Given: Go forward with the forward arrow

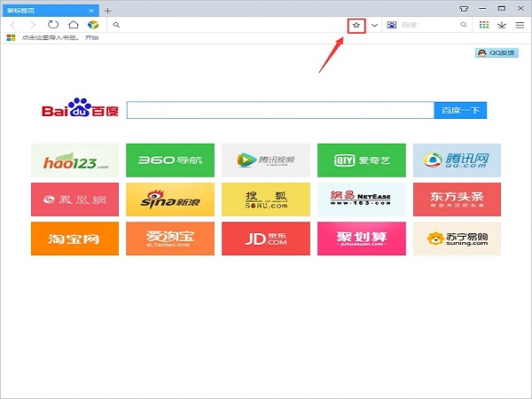Looking at the screenshot, I should [33, 25].
